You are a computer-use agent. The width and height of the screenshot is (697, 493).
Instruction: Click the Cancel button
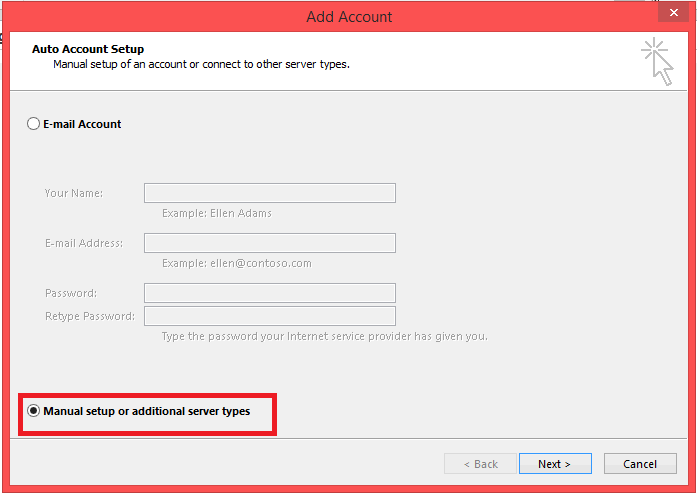[x=640, y=464]
